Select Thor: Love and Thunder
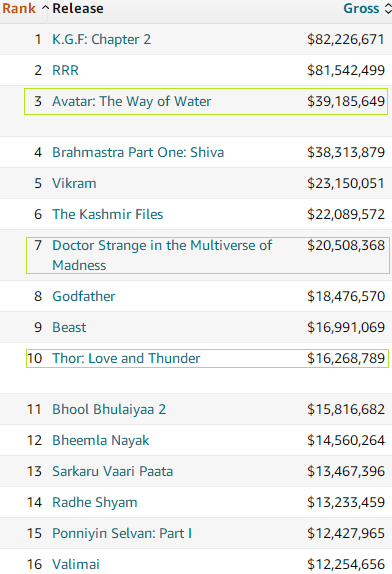The image size is (392, 574). click(x=126, y=358)
